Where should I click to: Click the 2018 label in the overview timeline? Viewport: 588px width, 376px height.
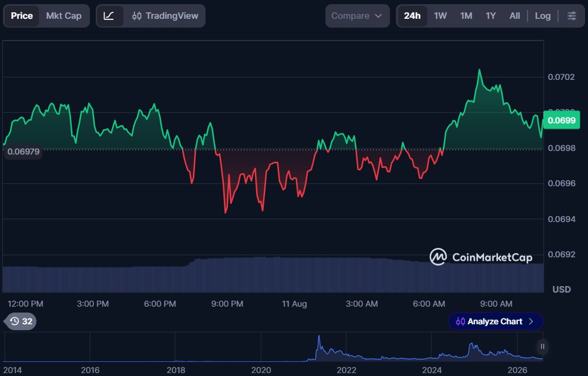pyautogui.click(x=176, y=370)
